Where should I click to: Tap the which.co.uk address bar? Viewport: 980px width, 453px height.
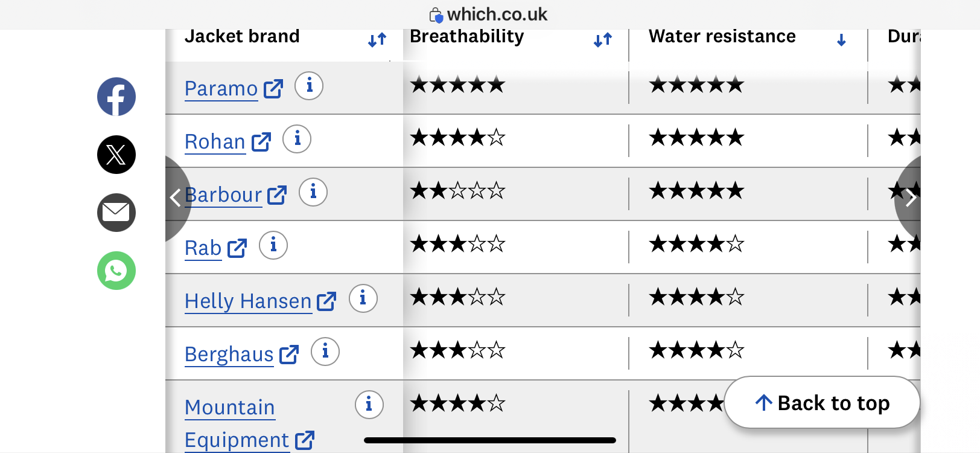[x=489, y=14]
